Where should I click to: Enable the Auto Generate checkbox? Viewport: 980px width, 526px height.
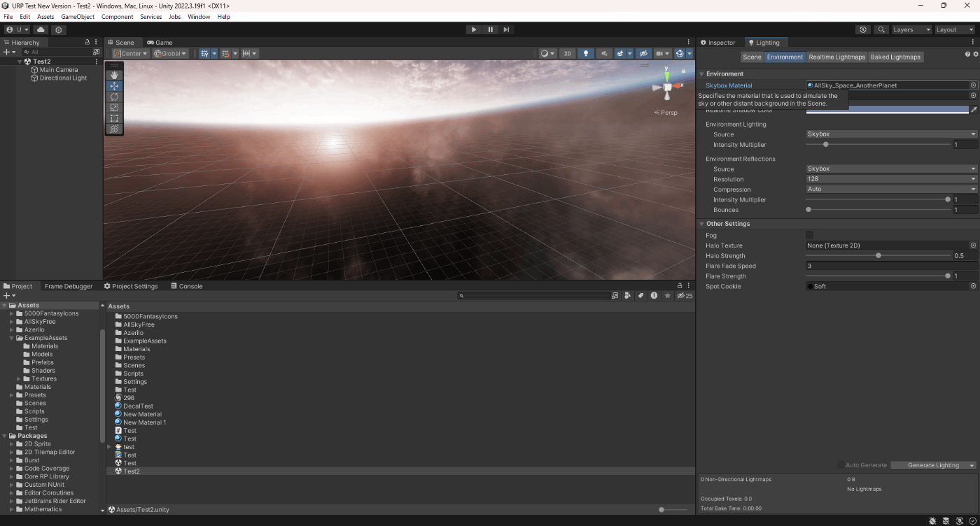(x=841, y=465)
